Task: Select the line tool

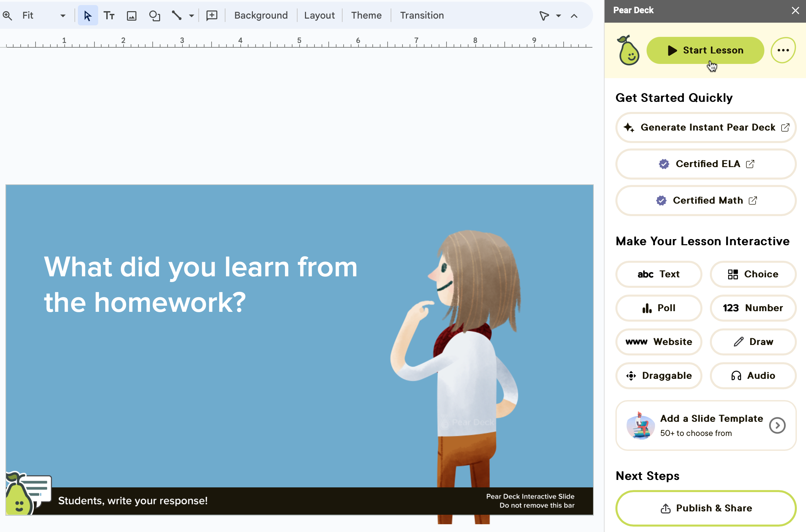Action: [x=176, y=15]
